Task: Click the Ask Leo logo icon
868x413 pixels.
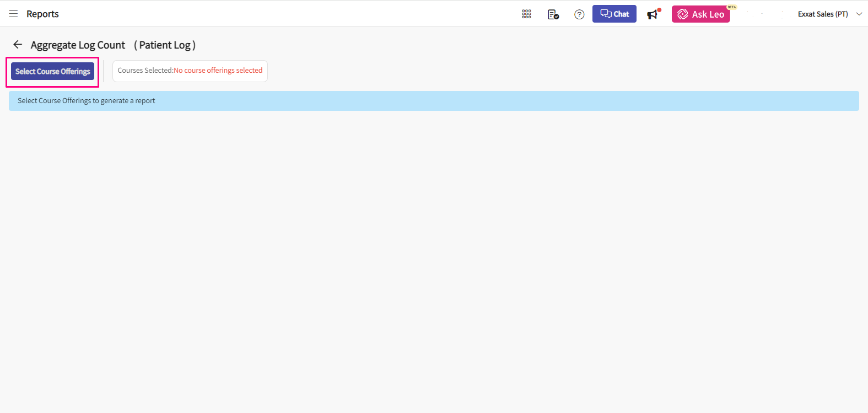Action: point(683,14)
